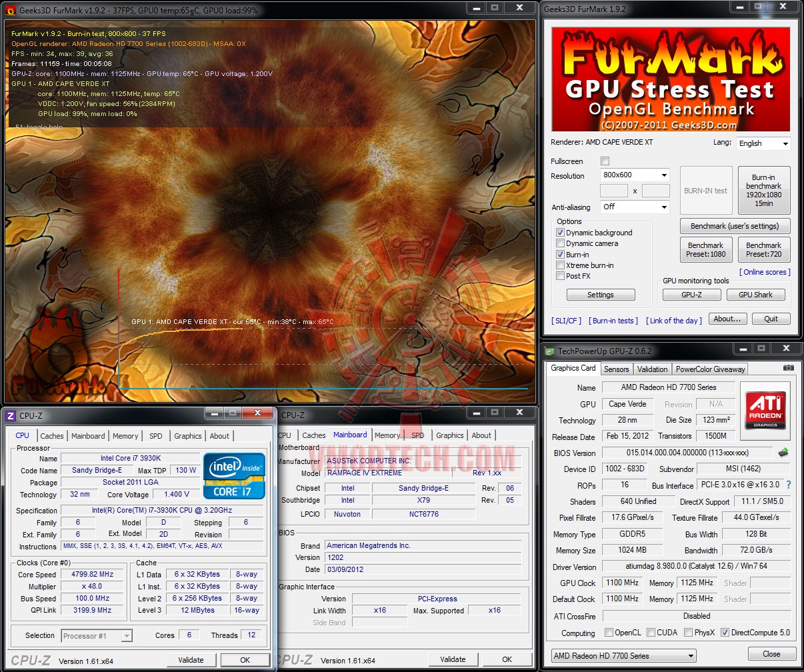The height and width of the screenshot is (672, 804).
Task: Click the BIOS Version field in GPU-Z
Action: [x=687, y=453]
